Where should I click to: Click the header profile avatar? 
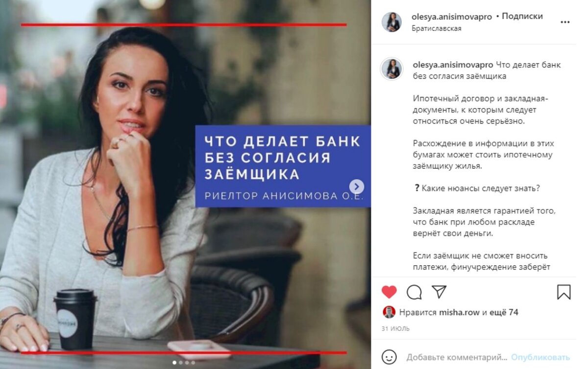392,22
